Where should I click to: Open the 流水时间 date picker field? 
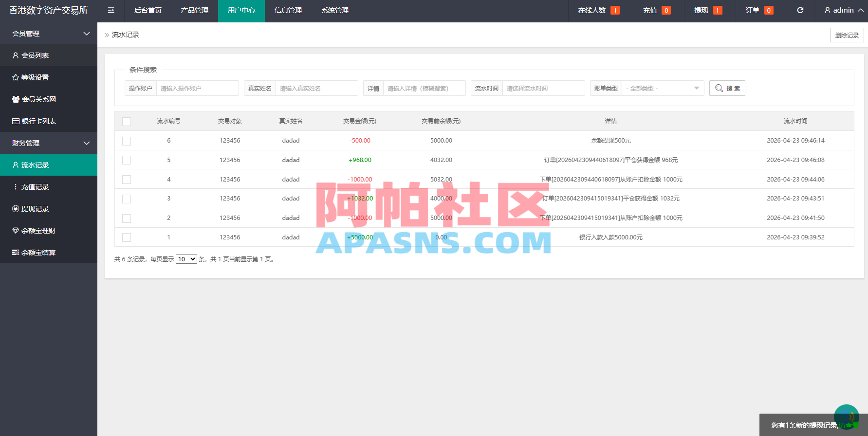click(x=544, y=88)
